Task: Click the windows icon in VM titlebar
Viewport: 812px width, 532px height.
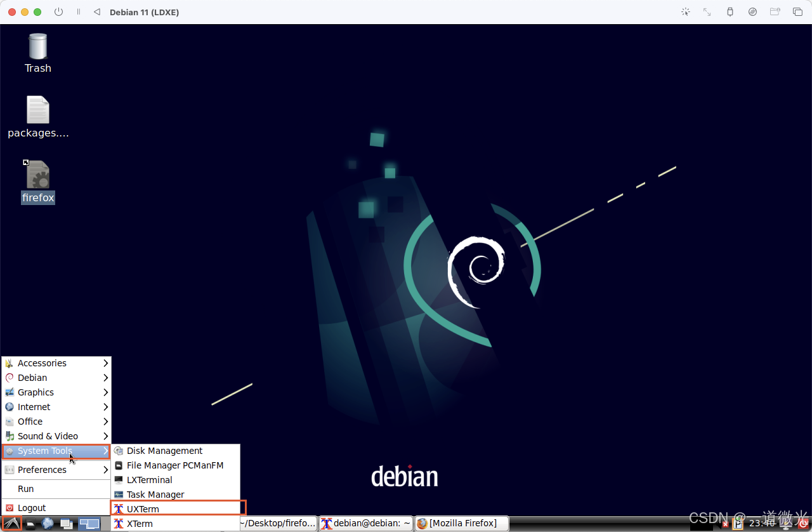Action: [x=797, y=12]
